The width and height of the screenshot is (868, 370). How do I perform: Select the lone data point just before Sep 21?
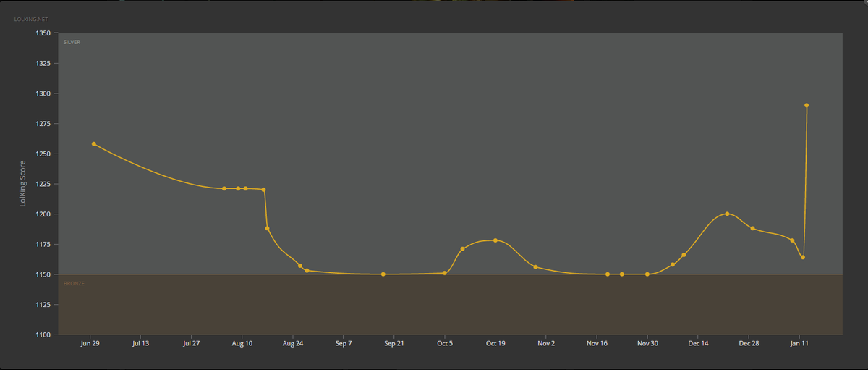pyautogui.click(x=383, y=274)
